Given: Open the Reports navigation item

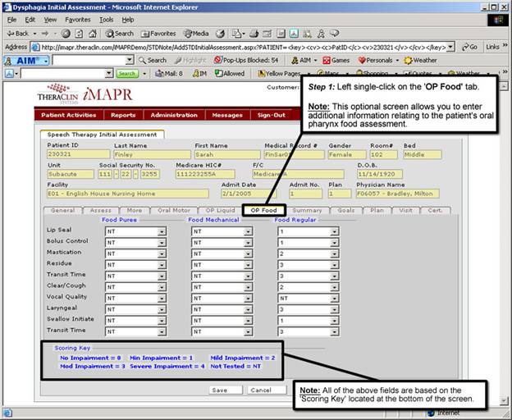Looking at the screenshot, I should 123,115.
